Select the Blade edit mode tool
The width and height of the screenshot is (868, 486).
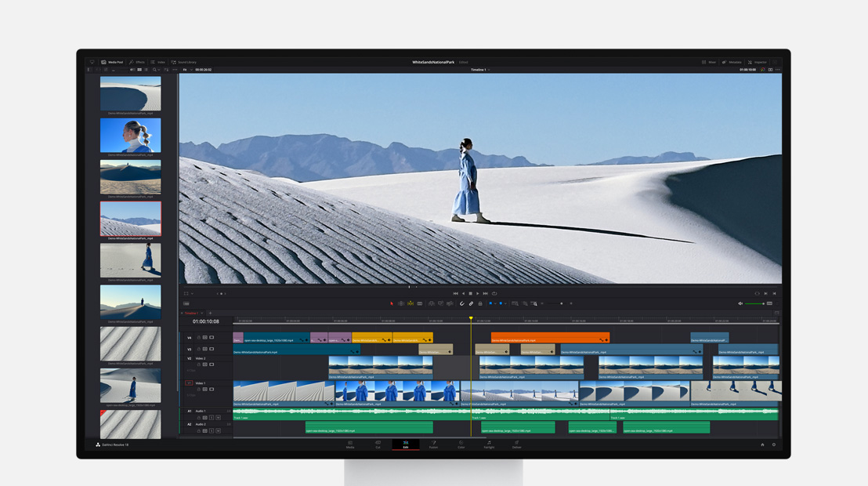[419, 303]
